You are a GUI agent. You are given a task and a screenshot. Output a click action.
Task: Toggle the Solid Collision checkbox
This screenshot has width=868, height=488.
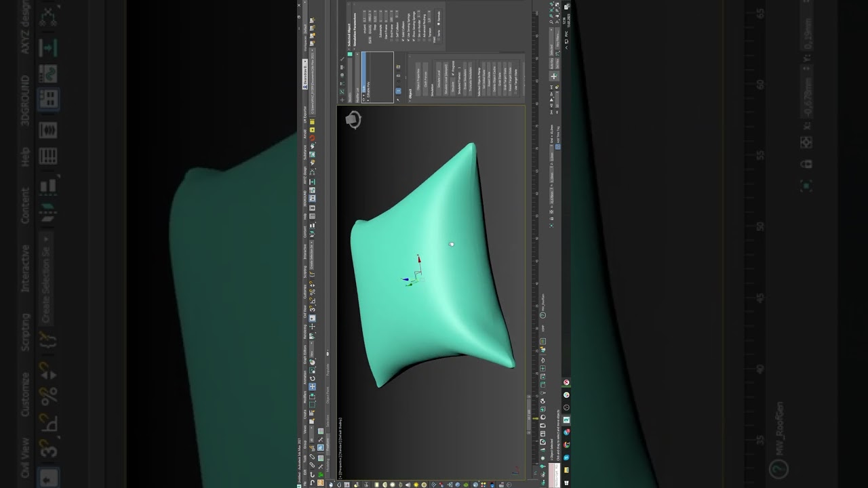click(403, 40)
